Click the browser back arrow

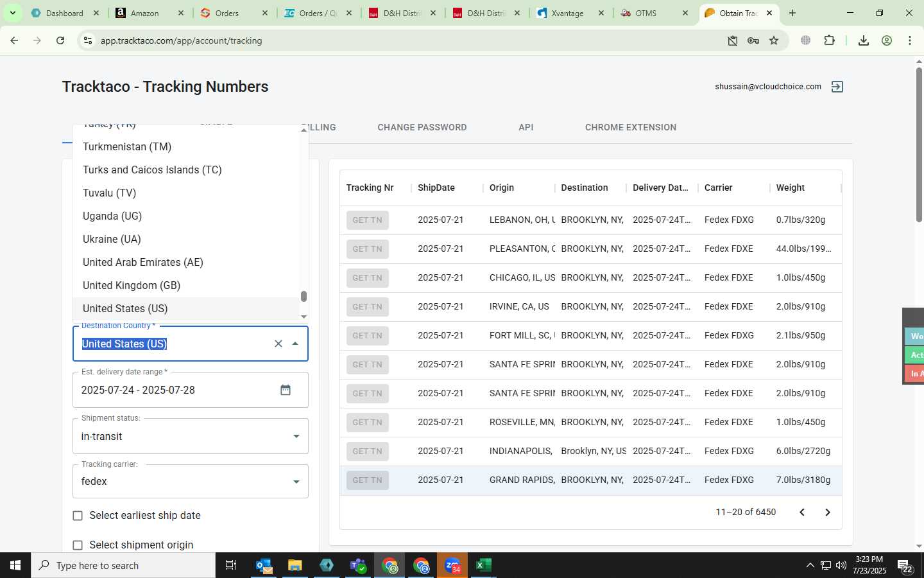coord(14,40)
